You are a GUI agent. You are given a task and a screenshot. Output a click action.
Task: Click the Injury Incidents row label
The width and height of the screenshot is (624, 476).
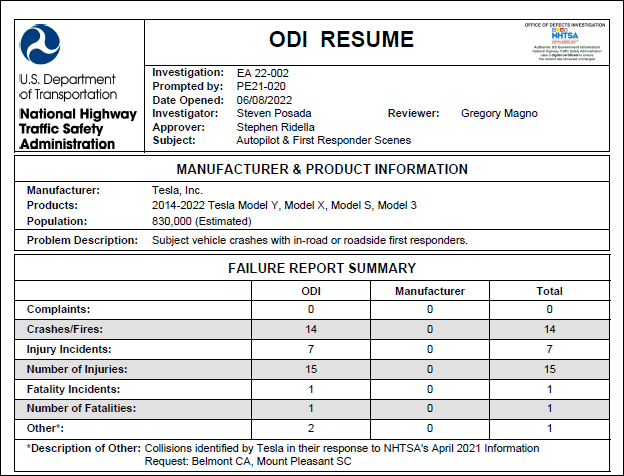click(x=69, y=349)
